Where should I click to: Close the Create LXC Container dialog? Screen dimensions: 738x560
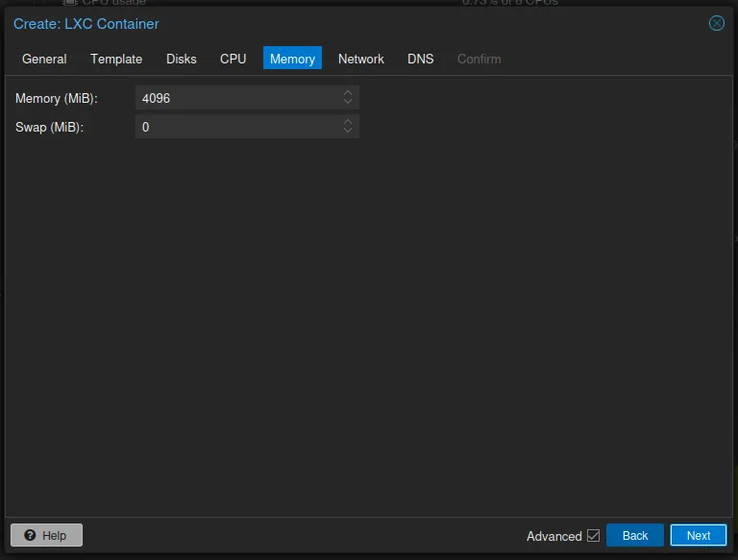click(x=716, y=23)
